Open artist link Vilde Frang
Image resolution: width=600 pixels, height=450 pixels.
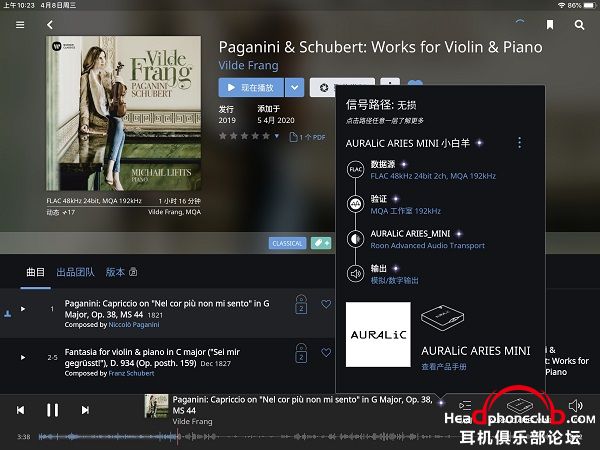pyautogui.click(x=248, y=65)
